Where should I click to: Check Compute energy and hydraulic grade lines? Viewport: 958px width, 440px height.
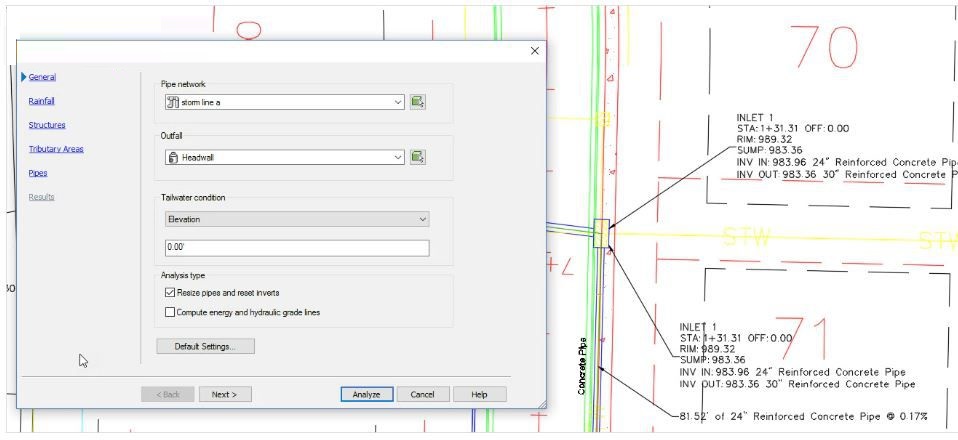[x=170, y=312]
